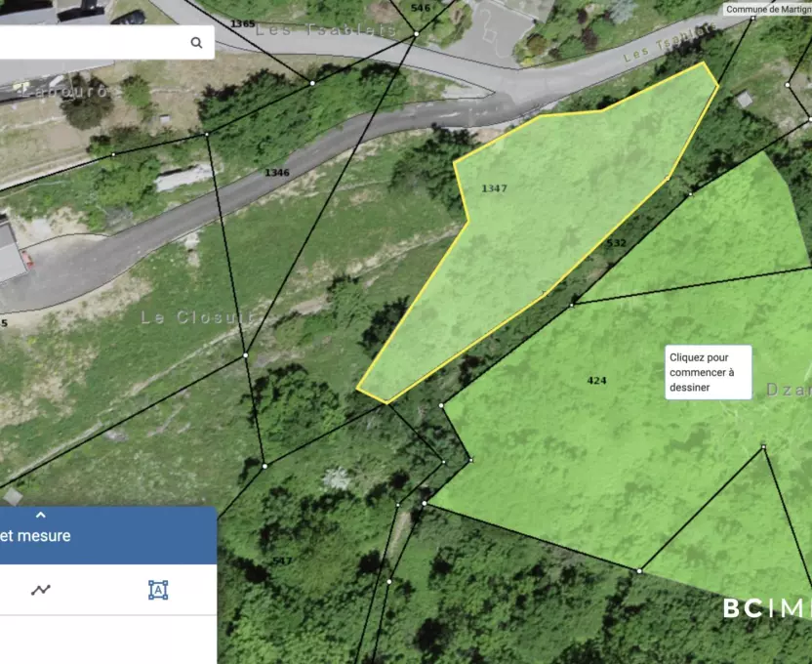Click parcel number 424 label

pos(597,380)
